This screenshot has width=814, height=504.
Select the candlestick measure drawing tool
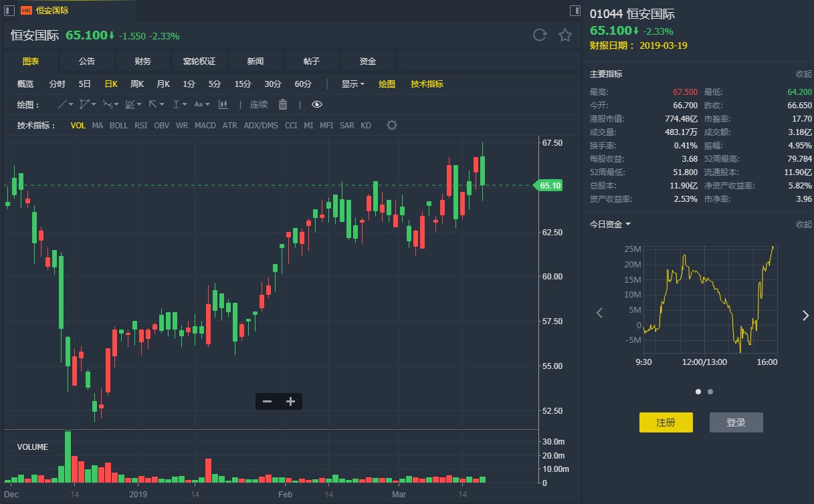point(223,104)
